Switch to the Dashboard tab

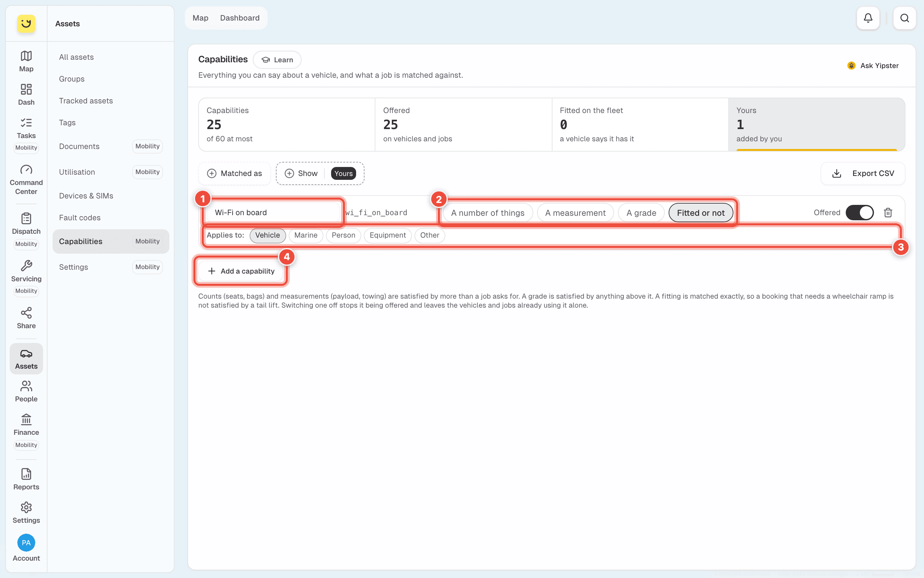pos(239,18)
